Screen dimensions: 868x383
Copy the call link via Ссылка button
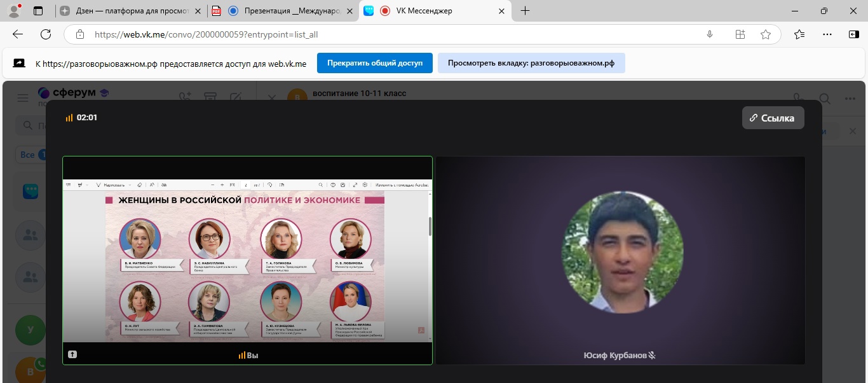click(773, 118)
